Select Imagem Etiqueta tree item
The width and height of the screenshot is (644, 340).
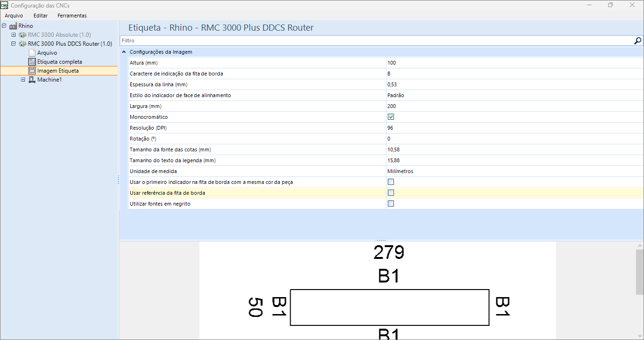[x=58, y=71]
